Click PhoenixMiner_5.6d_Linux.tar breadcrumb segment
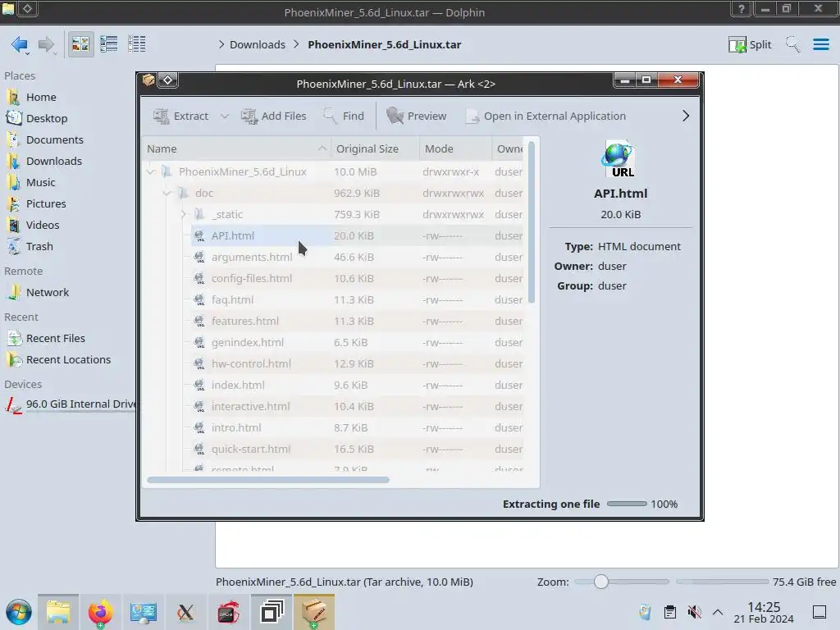Image resolution: width=840 pixels, height=630 pixels. (x=384, y=44)
